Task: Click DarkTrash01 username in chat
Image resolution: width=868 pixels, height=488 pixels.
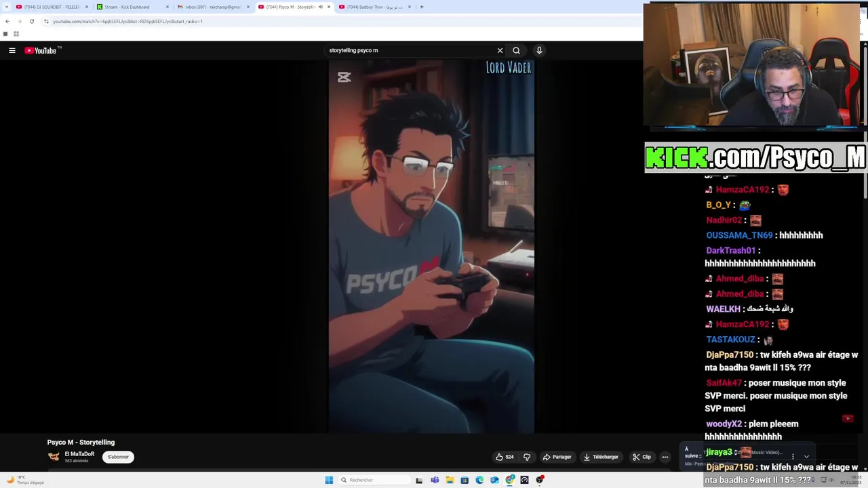Action: [730, 250]
